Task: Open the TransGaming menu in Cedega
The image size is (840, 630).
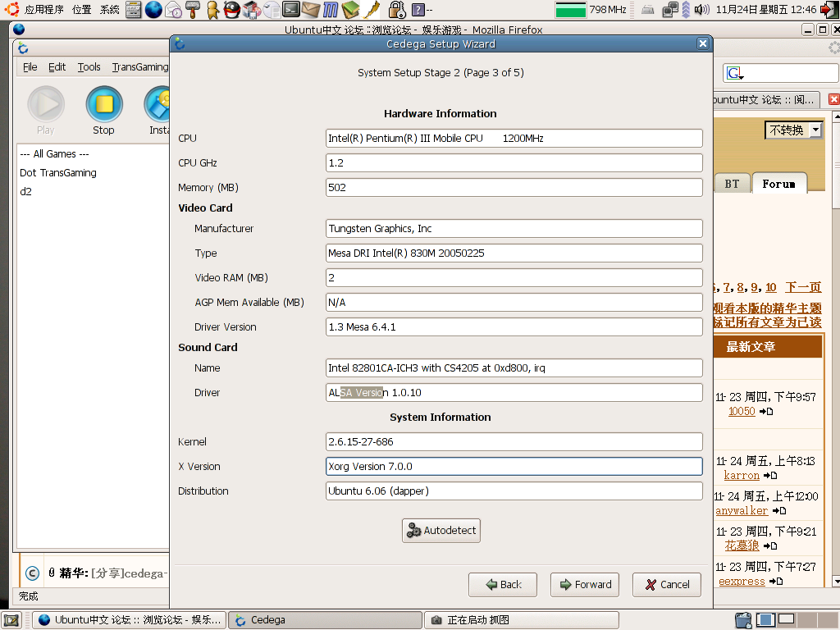Action: click(139, 67)
